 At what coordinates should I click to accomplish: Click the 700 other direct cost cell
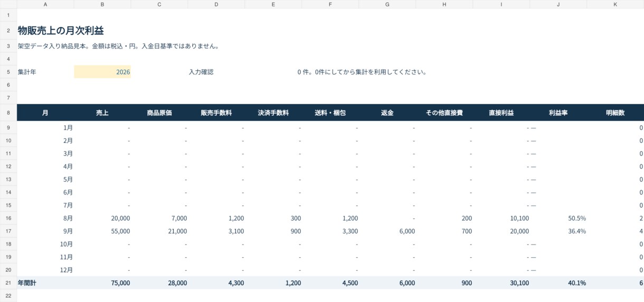[444, 231]
